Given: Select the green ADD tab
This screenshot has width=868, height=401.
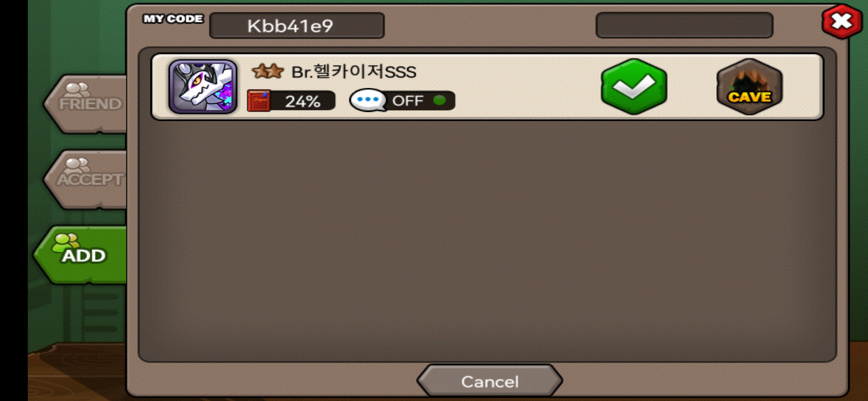Looking at the screenshot, I should pyautogui.click(x=80, y=255).
